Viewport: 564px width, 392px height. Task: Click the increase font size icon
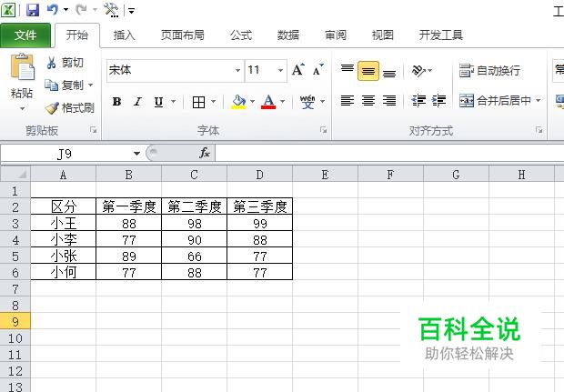point(298,70)
